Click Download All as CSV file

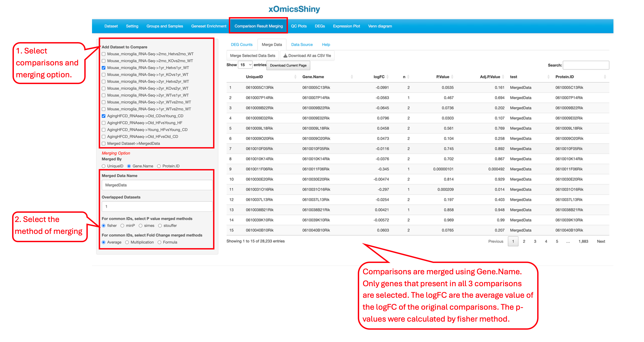coord(307,56)
